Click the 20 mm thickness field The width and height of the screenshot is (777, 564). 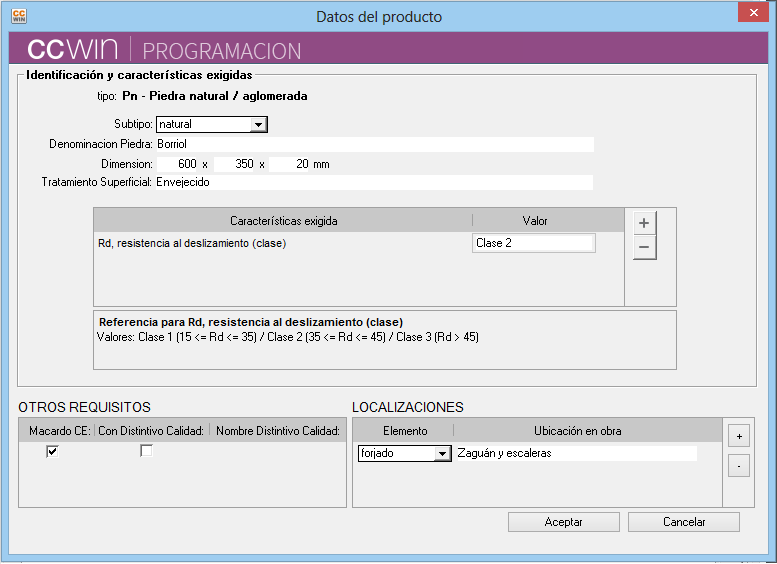tap(290, 164)
